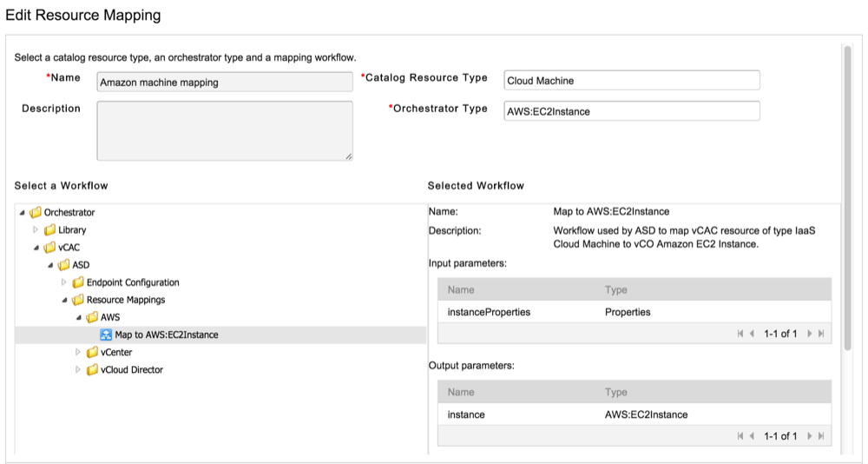Viewport: 868px width, 464px height.
Task: Click the vCloud Director folder icon
Action: coord(93,369)
